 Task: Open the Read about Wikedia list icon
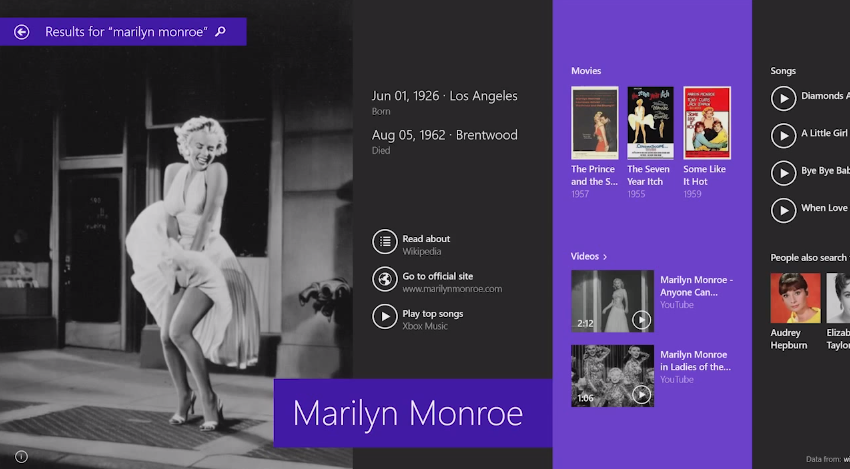384,241
